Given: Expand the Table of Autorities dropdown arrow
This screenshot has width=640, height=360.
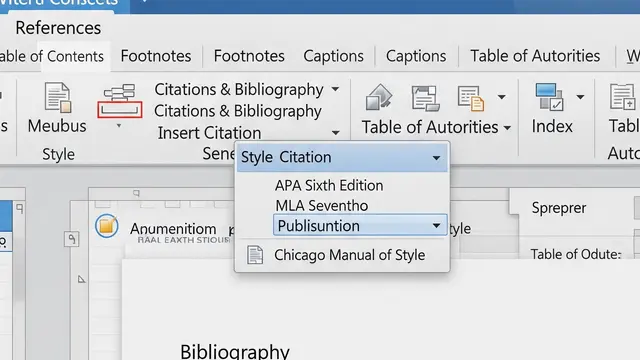Looking at the screenshot, I should (507, 128).
